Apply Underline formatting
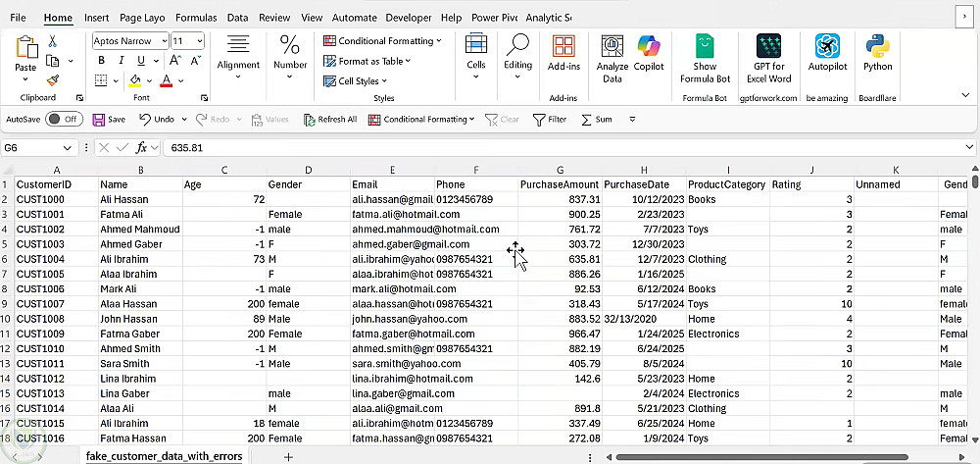This screenshot has height=464, width=980. [x=140, y=61]
